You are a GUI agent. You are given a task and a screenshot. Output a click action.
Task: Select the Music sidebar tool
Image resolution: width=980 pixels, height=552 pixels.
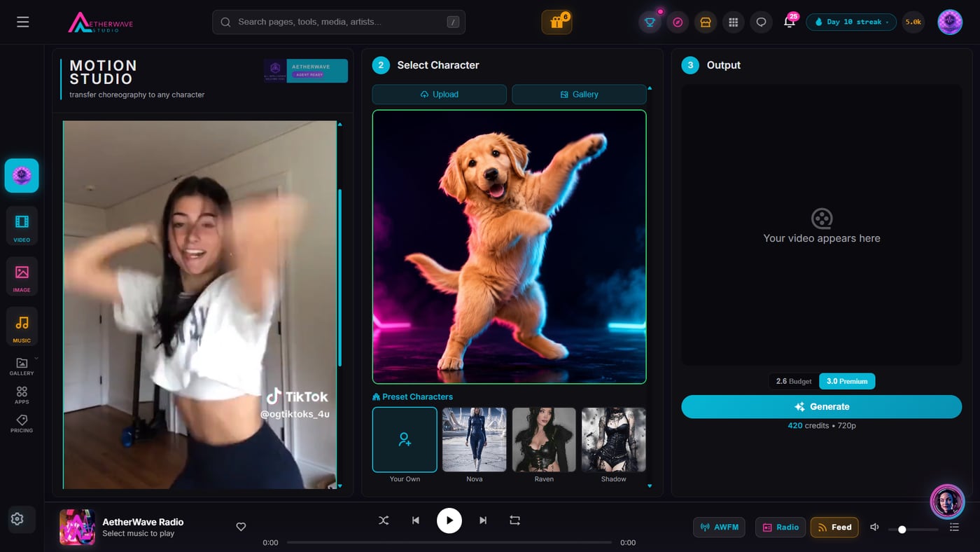22,327
